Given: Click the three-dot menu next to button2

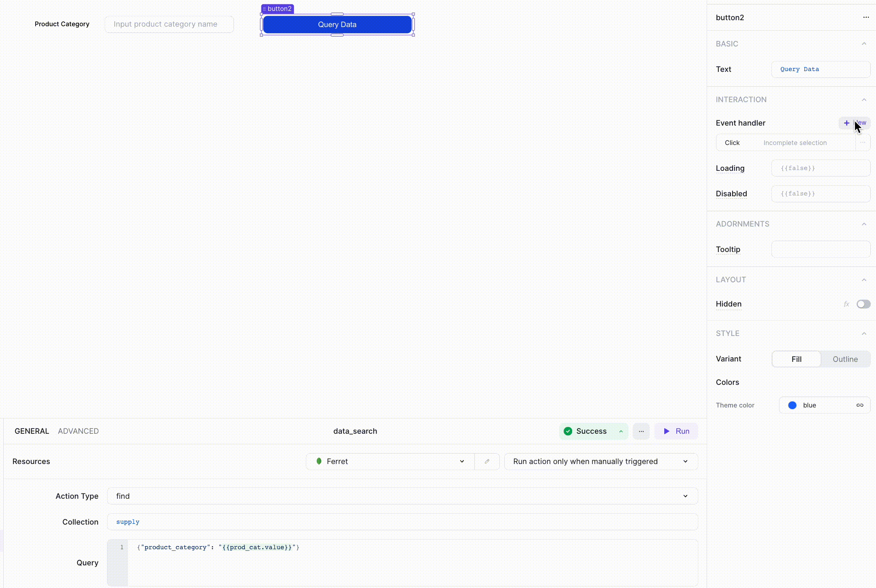Looking at the screenshot, I should point(865,17).
